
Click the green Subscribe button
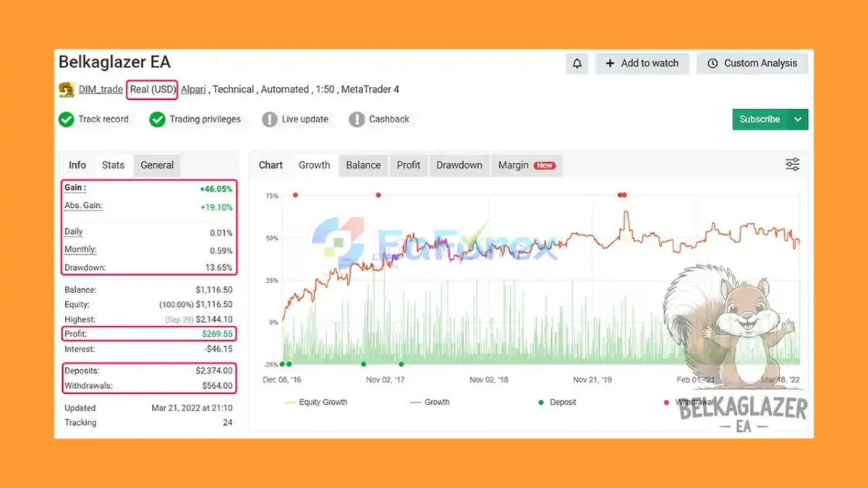tap(760, 119)
